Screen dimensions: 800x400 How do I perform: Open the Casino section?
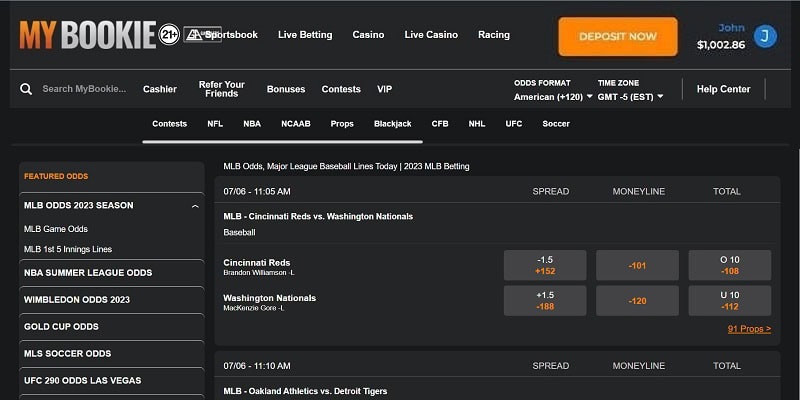(368, 35)
